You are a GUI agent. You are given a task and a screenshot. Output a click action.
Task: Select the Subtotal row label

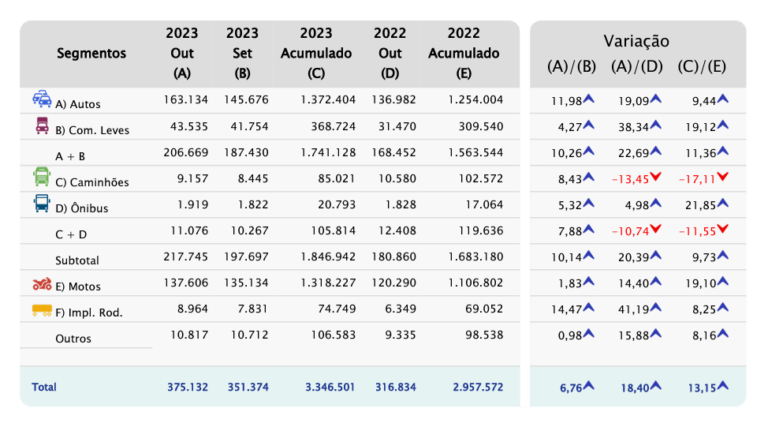pyautogui.click(x=77, y=261)
